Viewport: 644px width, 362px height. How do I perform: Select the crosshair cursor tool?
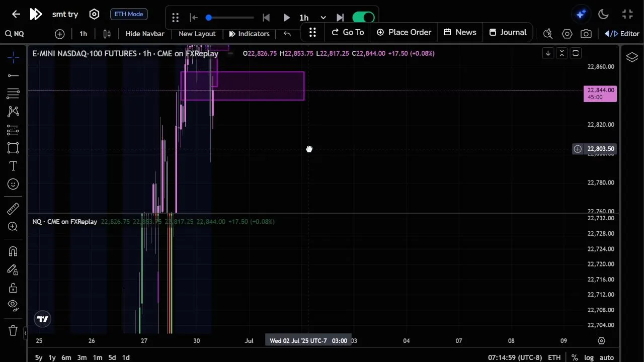point(13,57)
